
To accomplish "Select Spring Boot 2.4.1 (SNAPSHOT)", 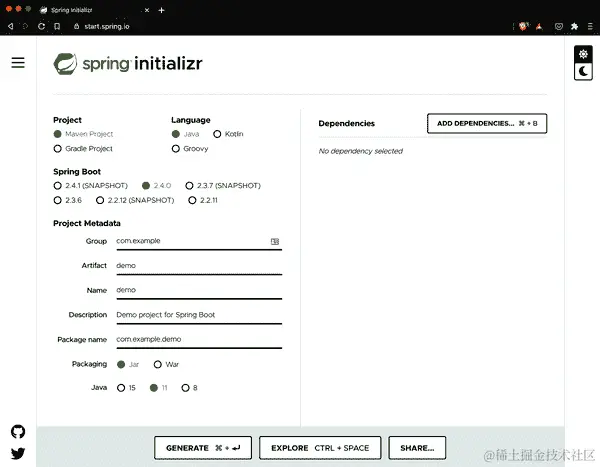I will click(90, 186).
